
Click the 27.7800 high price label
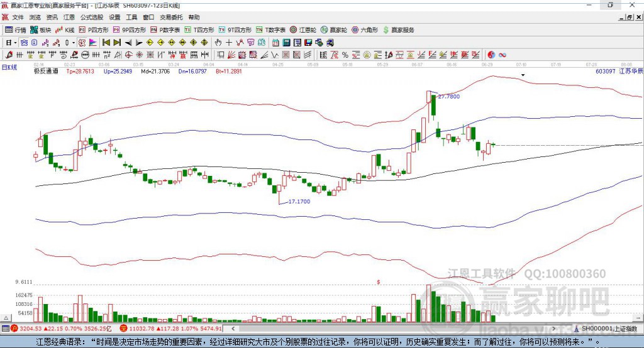pos(449,97)
